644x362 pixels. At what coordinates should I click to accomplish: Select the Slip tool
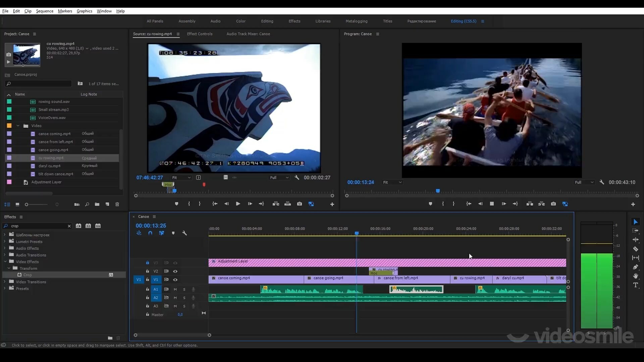tap(635, 258)
